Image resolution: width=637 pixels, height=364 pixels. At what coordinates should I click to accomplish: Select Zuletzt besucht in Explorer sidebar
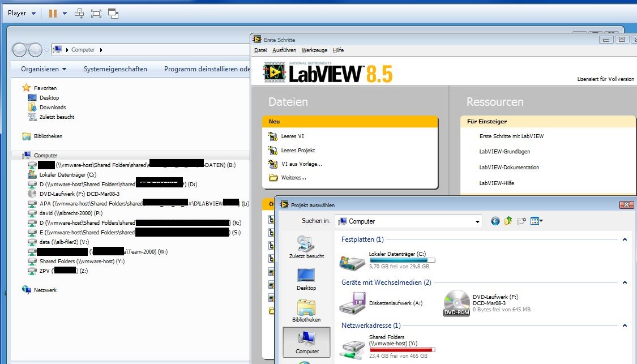(52, 117)
